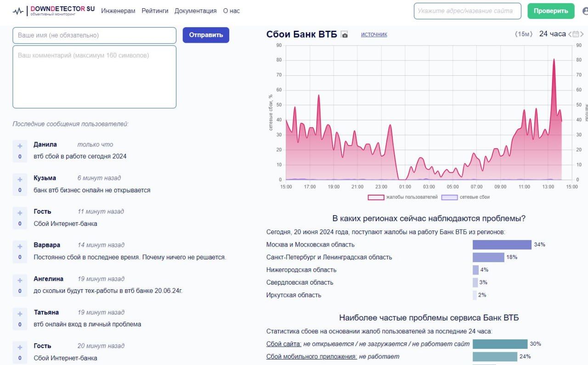Open Документация in the top navigation
Viewport: 588px width, 365px height.
[x=195, y=11]
